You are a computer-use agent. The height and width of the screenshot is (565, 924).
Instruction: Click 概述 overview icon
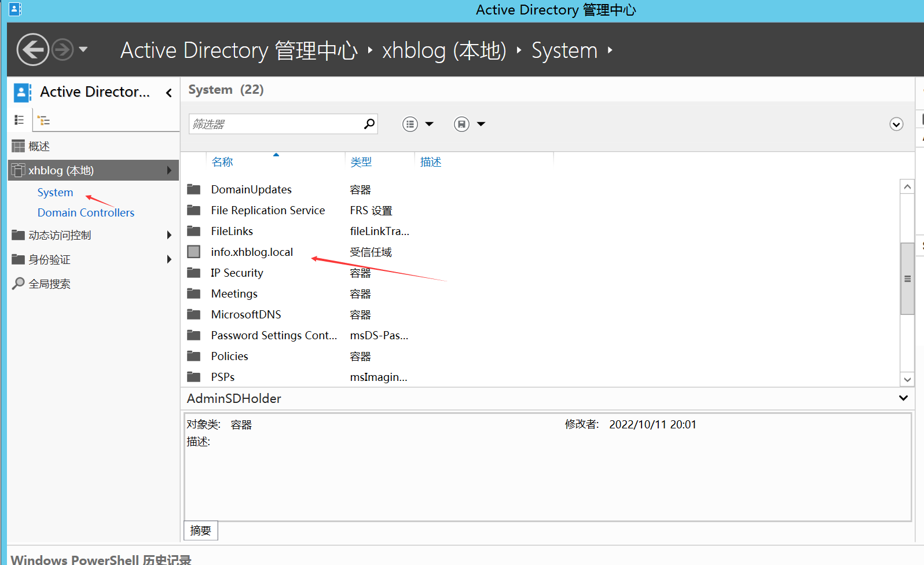19,146
